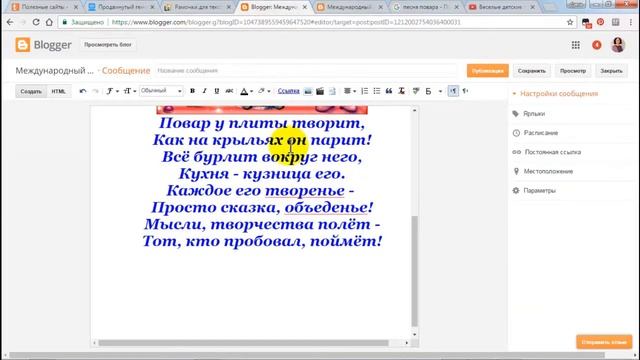Viewport: 640px width, 360px height.
Task: Reload the browser page
Action: (36, 22)
